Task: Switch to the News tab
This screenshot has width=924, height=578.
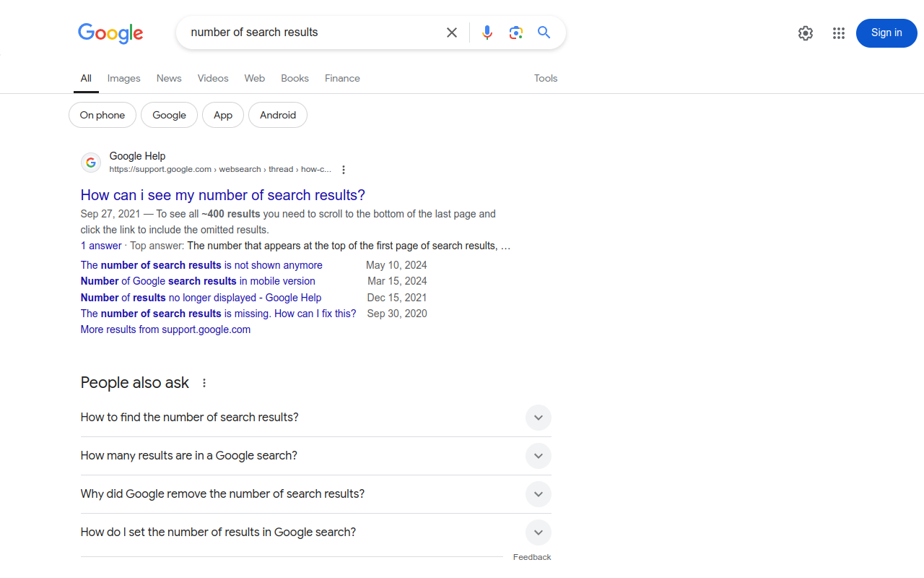Action: (169, 78)
